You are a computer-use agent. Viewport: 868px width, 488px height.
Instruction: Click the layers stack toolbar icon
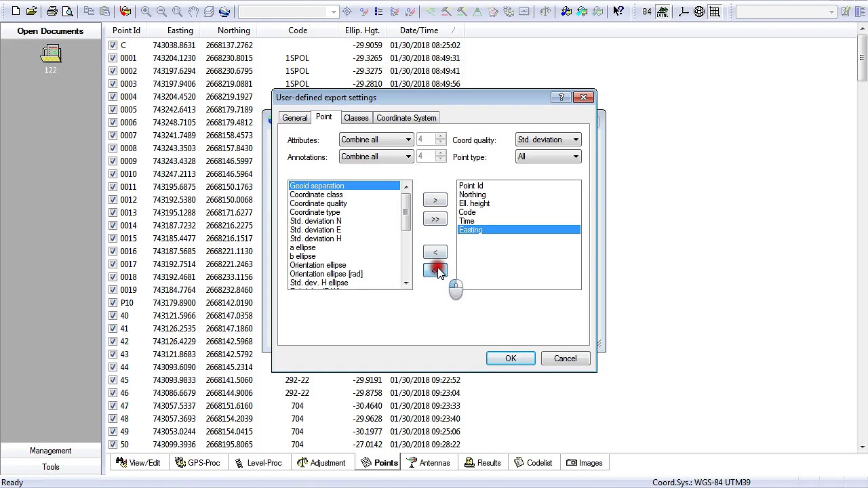209,12
